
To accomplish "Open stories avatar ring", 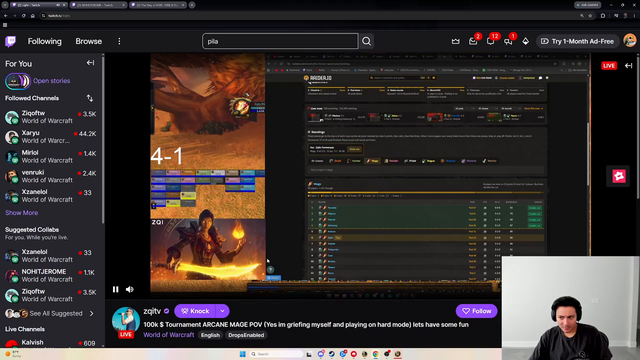I will point(18,81).
